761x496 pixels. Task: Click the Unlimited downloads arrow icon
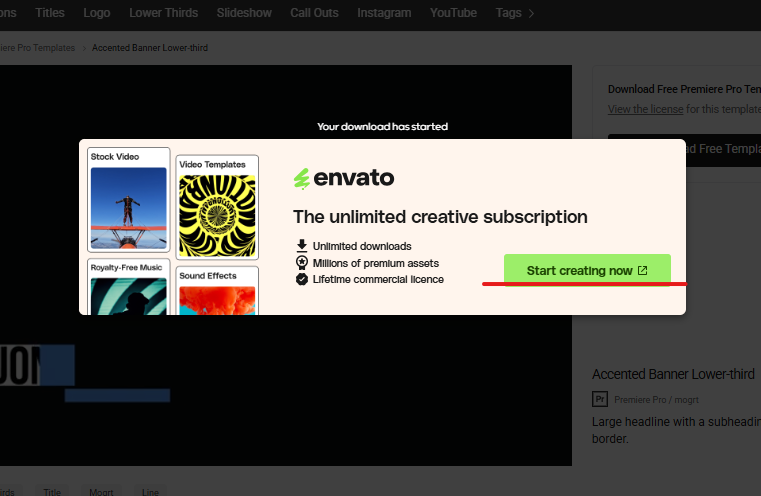click(302, 245)
